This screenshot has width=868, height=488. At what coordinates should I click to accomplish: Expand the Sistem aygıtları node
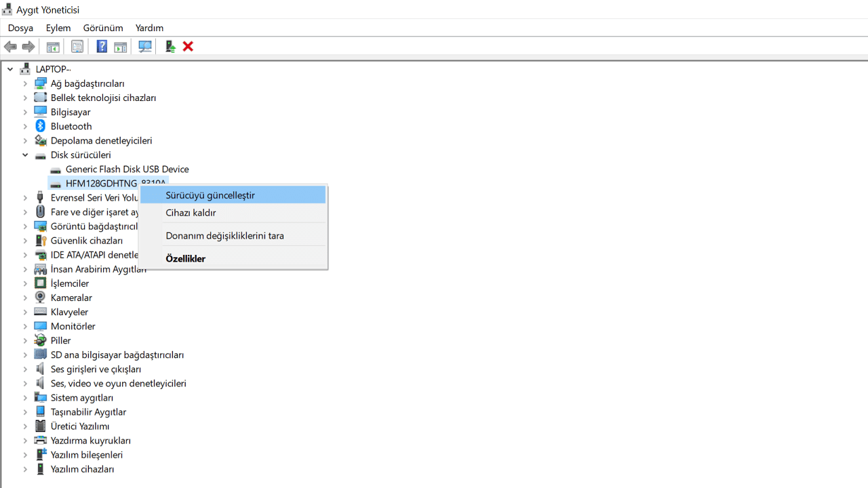pyautogui.click(x=25, y=398)
